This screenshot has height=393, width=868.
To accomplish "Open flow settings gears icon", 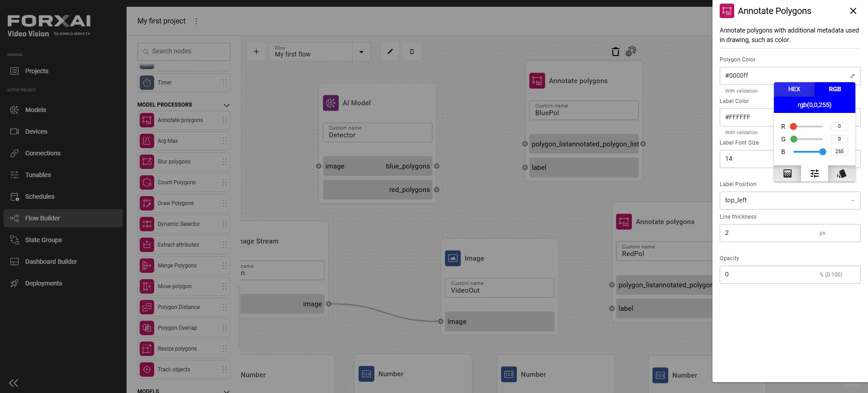I will (x=631, y=51).
